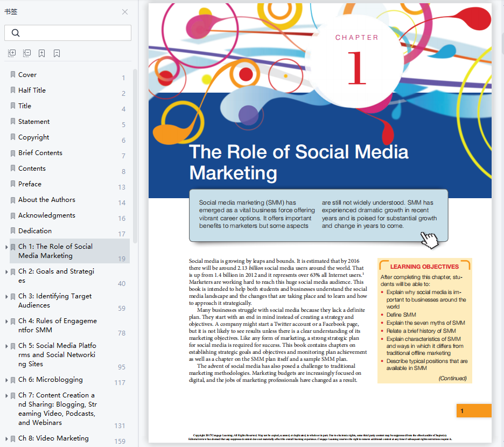Navigate to the Copyright bookmark
504x447 pixels.
coord(34,137)
